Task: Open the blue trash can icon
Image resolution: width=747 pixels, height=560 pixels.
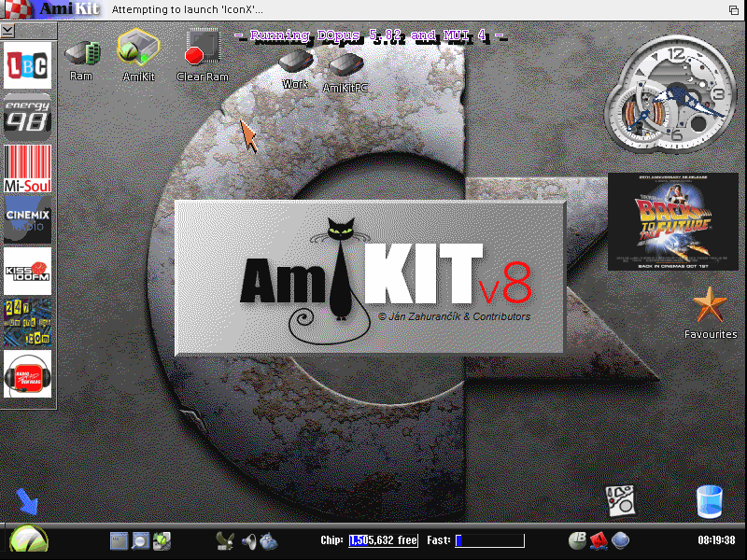Action: (710, 501)
